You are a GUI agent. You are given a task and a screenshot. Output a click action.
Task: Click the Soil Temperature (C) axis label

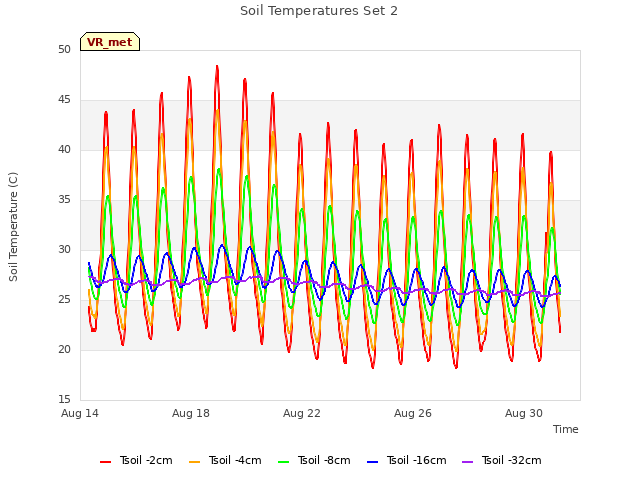coord(13,227)
